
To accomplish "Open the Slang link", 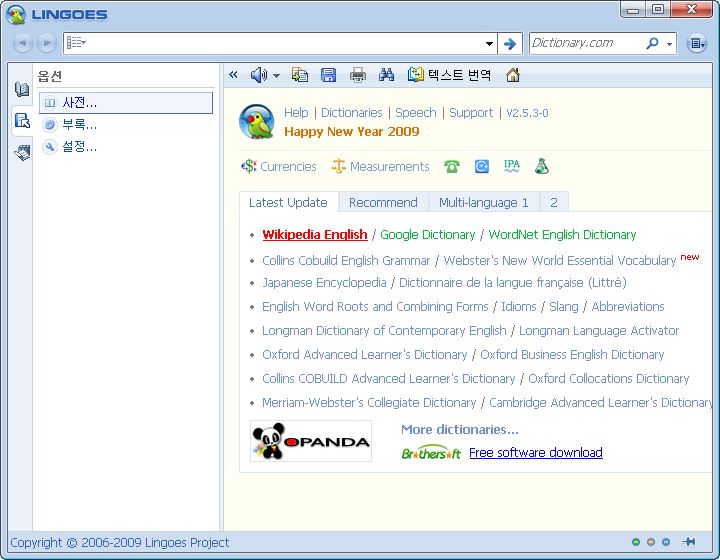I will (564, 306).
